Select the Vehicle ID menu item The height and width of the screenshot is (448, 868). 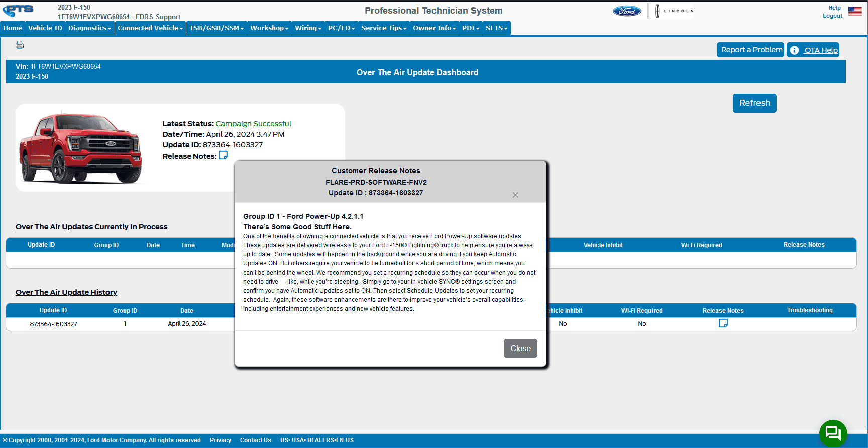point(45,28)
